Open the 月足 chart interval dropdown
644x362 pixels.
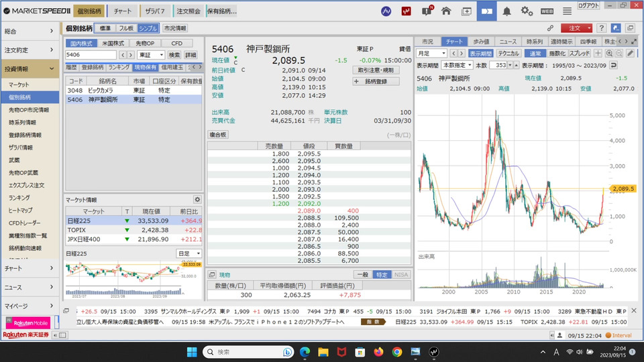coord(431,54)
